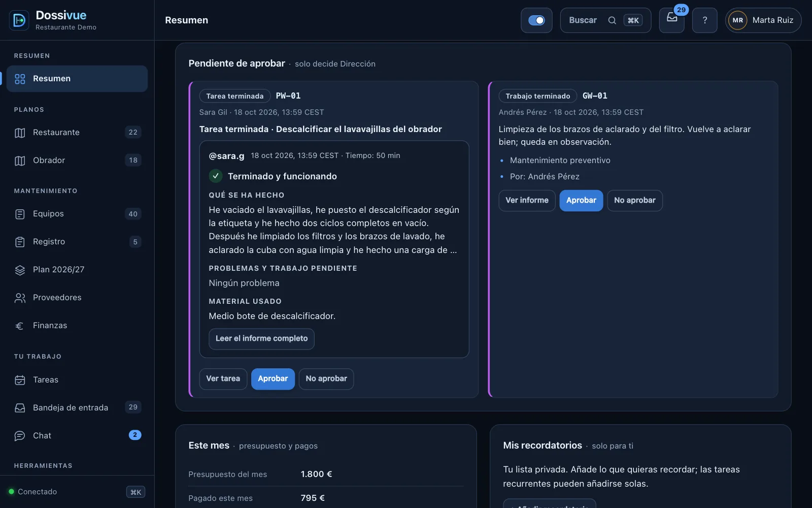Open Equipos maintenance page

pos(77,214)
